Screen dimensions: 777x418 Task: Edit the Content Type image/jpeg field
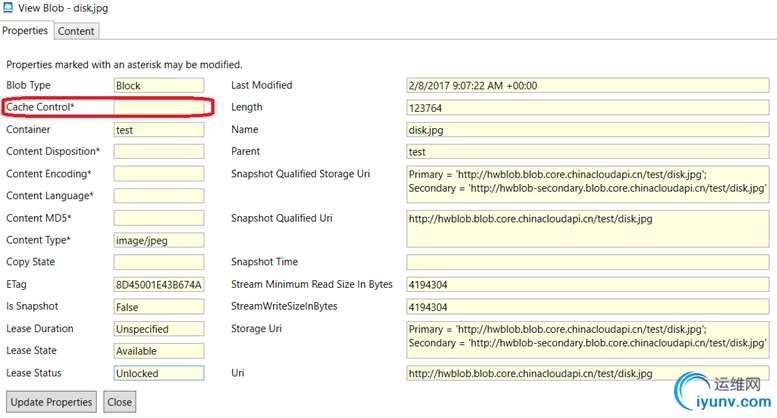(x=158, y=240)
